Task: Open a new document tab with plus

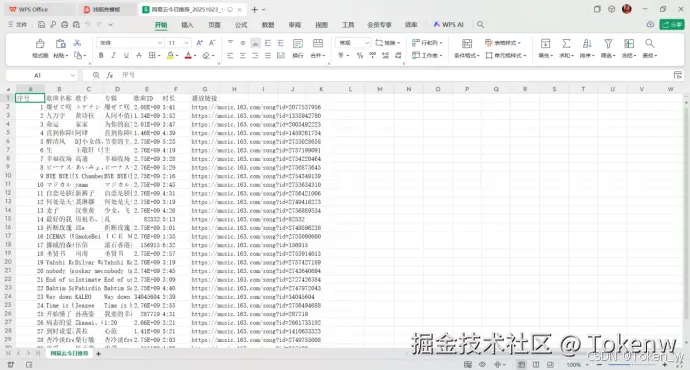Action: (x=255, y=9)
